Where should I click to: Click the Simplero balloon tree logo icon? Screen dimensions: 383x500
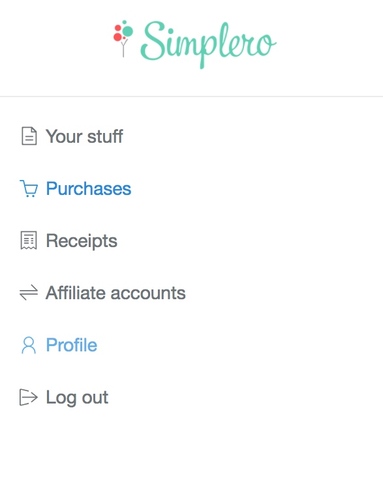123,38
